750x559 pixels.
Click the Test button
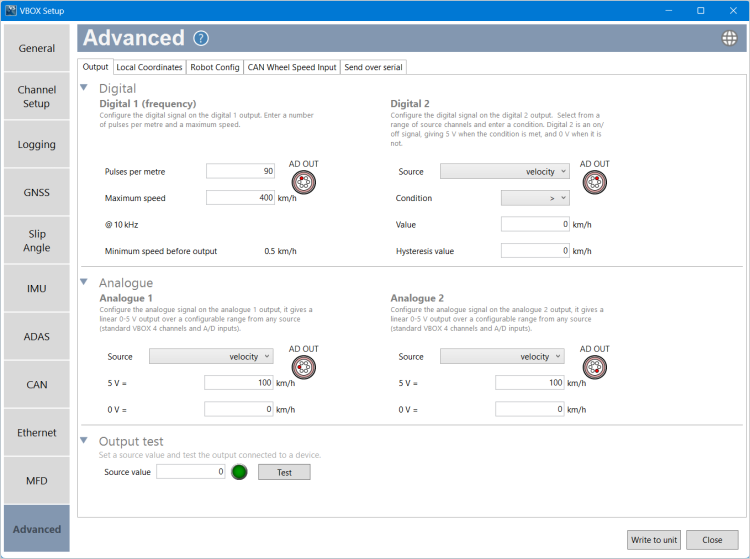tap(284, 472)
